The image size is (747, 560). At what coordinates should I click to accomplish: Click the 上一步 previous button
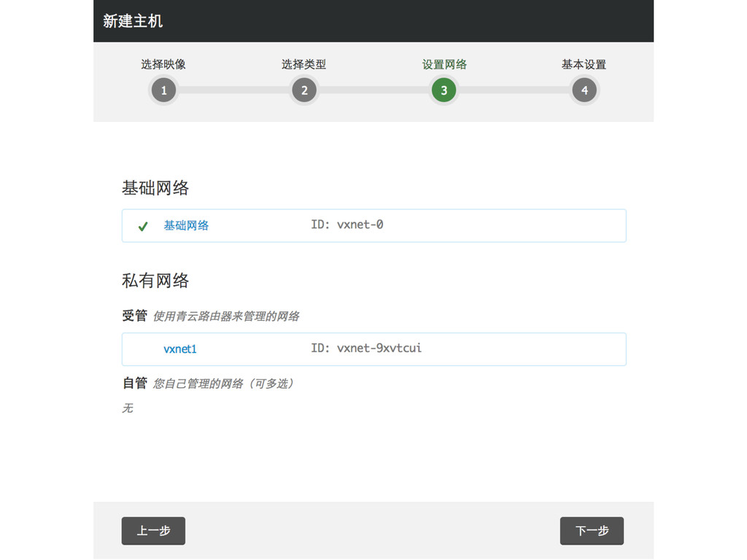pos(153,531)
